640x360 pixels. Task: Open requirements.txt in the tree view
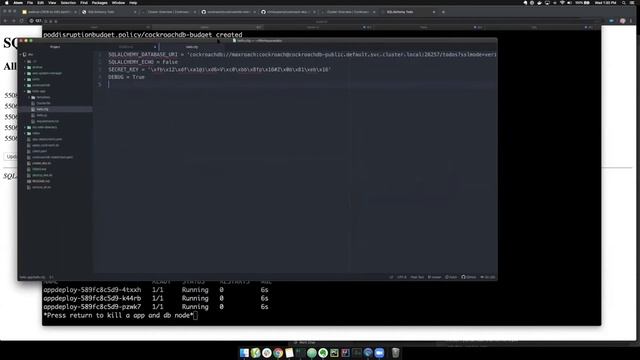coord(47,121)
